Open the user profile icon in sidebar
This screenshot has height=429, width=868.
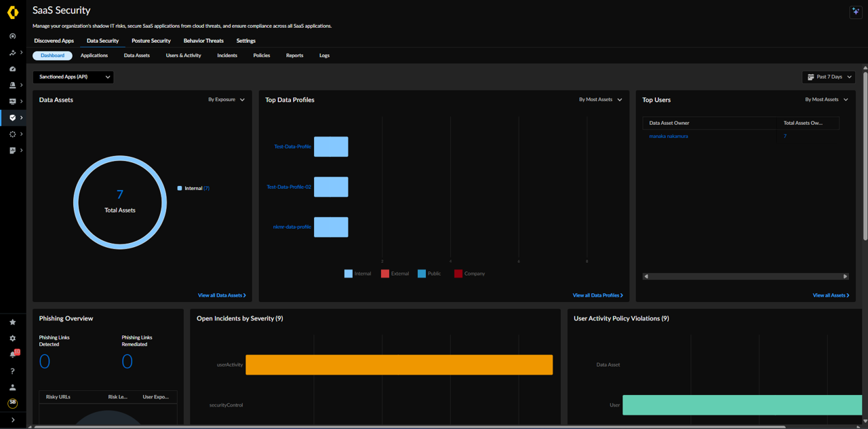point(12,388)
